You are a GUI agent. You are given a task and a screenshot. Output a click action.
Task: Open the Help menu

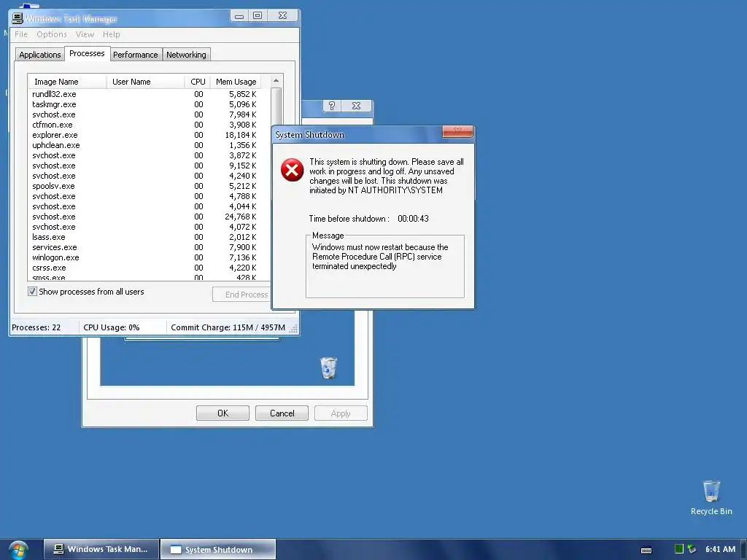tap(112, 34)
